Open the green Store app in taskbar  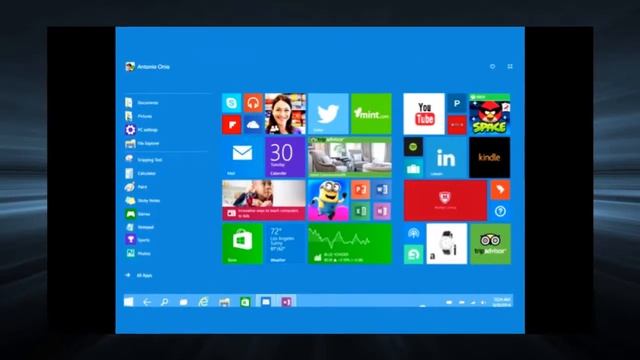coord(245,302)
